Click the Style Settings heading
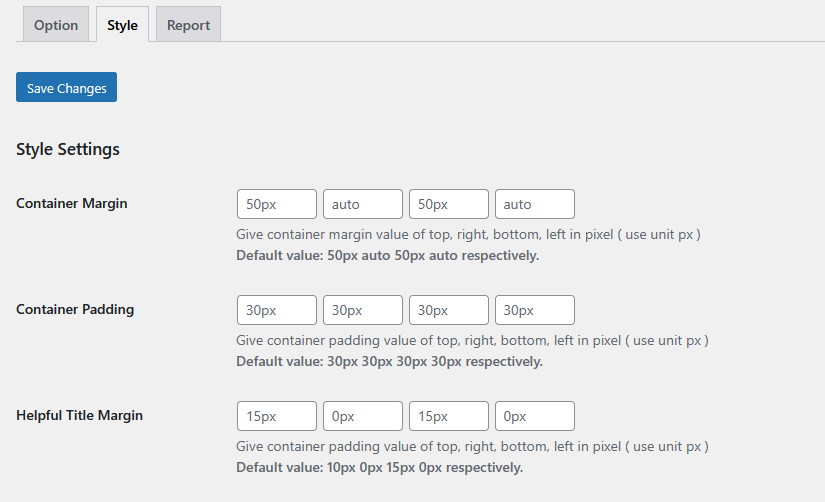 click(x=68, y=150)
